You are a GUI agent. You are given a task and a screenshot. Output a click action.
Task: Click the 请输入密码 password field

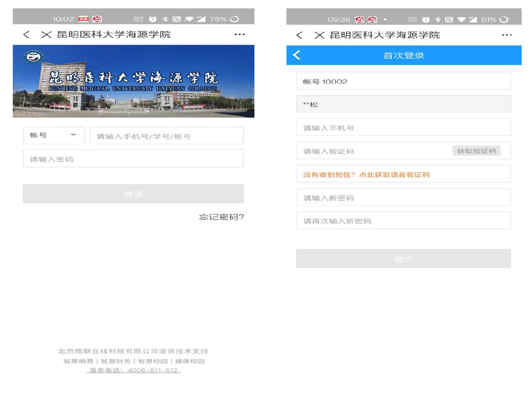point(133,159)
